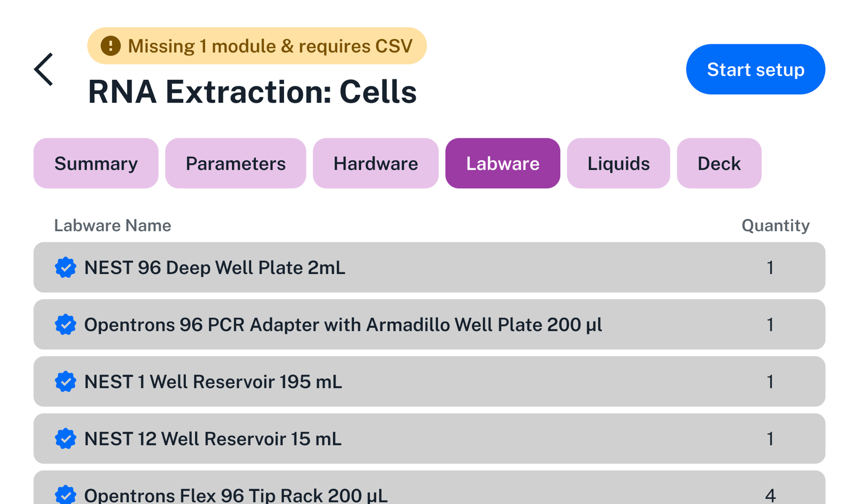859x504 pixels.
Task: Select the Labware tab
Action: (x=503, y=163)
